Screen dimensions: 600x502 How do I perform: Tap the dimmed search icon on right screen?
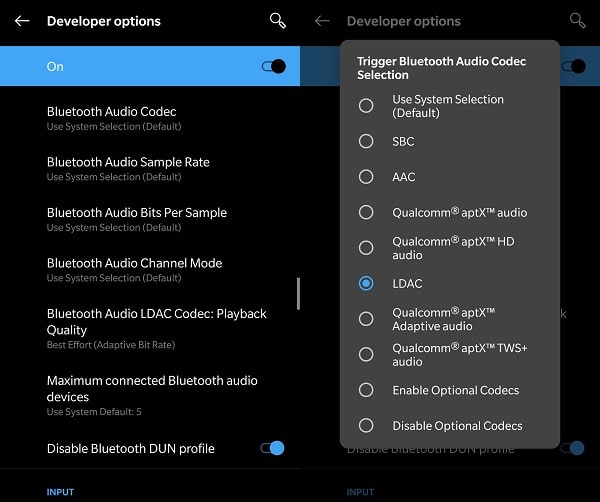(x=578, y=21)
